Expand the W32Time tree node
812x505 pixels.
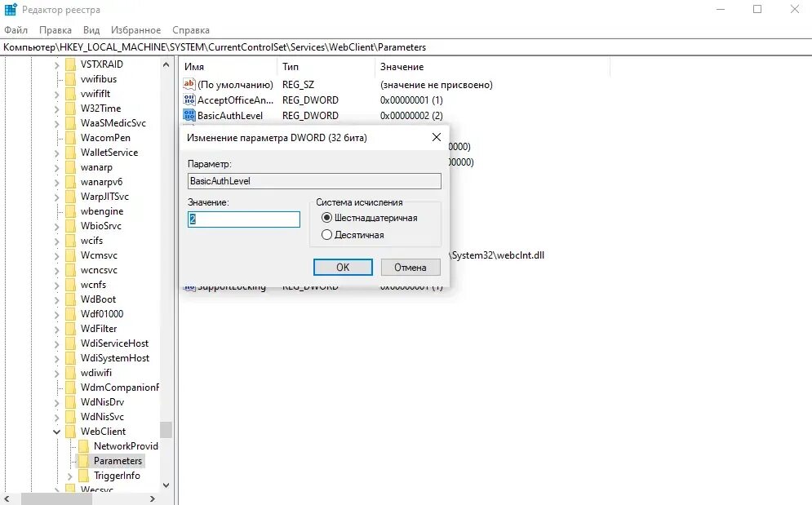pos(55,108)
